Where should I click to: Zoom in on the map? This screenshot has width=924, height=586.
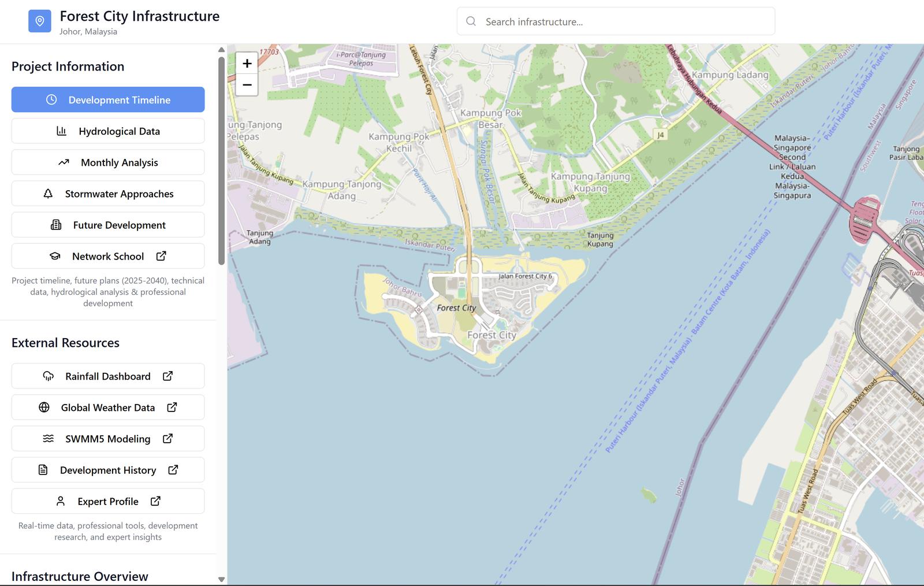click(x=247, y=63)
